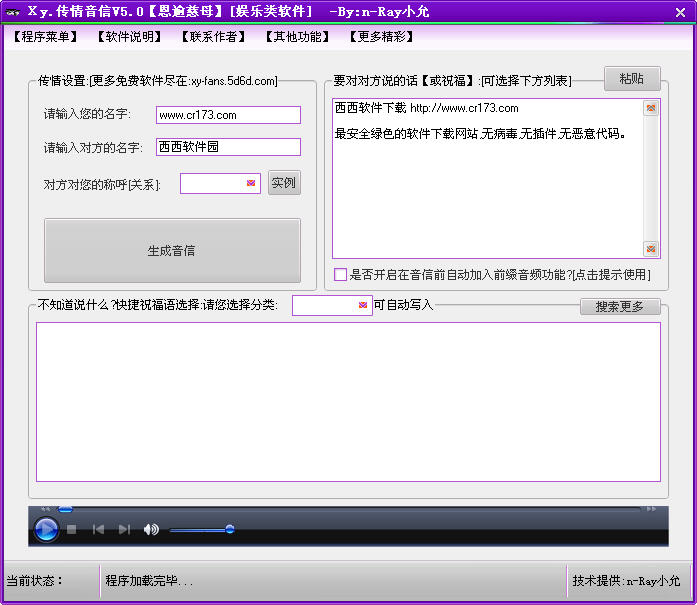The image size is (697, 605).
Task: Open the 其他功能 menu
Action: tap(297, 37)
